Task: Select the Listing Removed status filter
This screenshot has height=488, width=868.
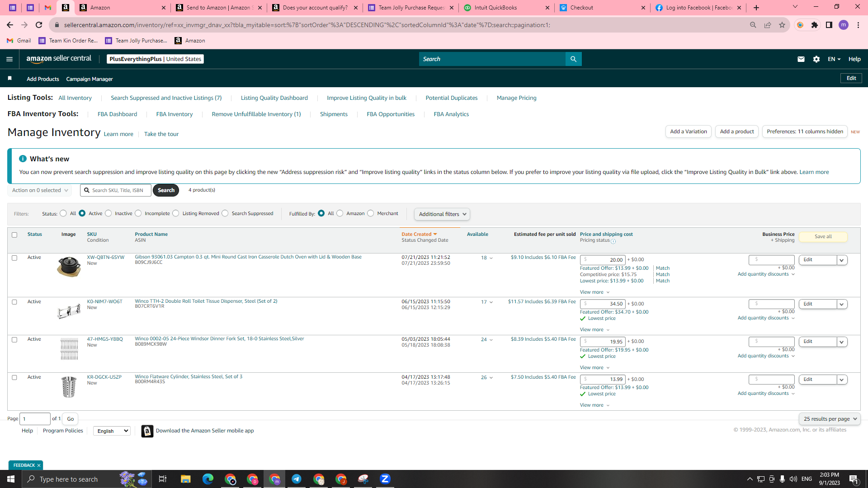Action: 176,214
